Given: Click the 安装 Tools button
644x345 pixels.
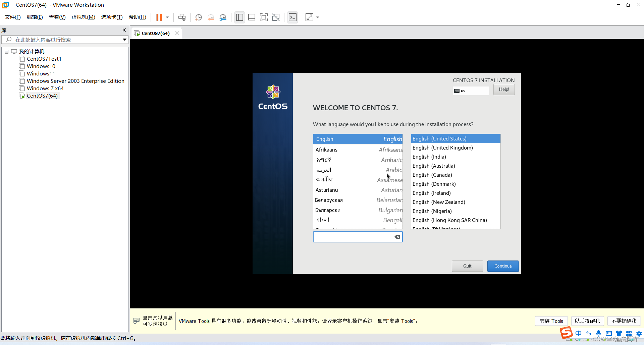Looking at the screenshot, I should (x=551, y=321).
